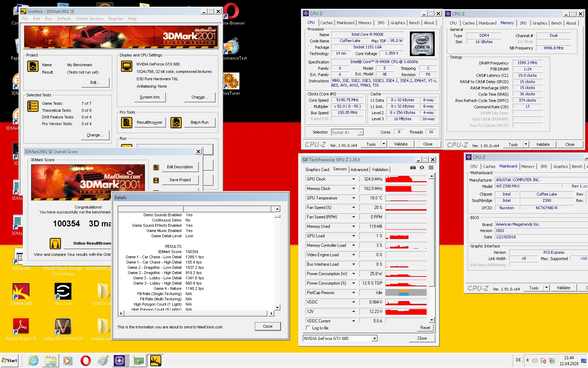This screenshot has height=368, width=588.
Task: Open the Socket #1 selection dropdown in CPU-Z
Action: [x=347, y=132]
